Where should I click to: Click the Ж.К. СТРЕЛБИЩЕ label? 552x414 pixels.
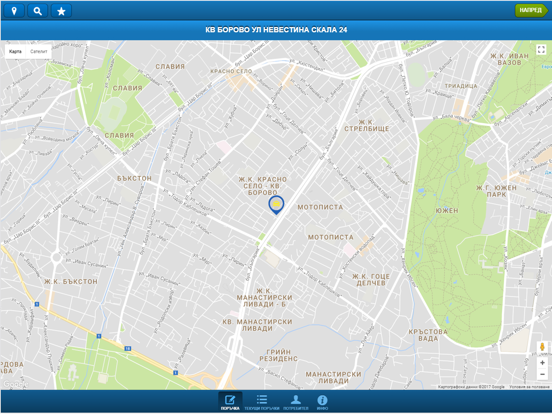coord(366,125)
